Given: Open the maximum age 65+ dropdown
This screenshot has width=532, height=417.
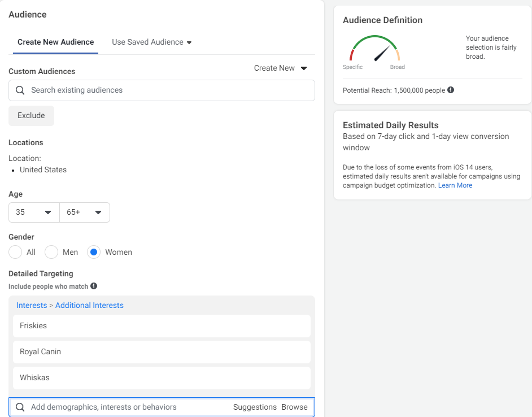Looking at the screenshot, I should pyautogui.click(x=85, y=212).
